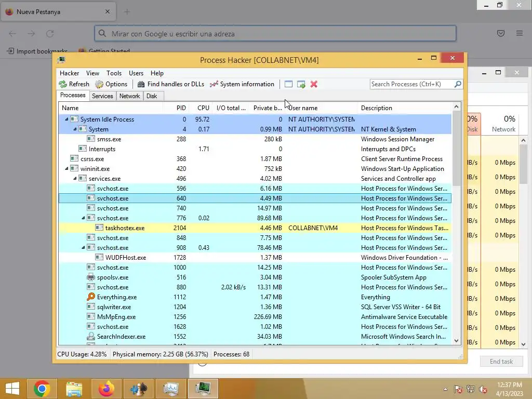Open the Hacker menu
Image resolution: width=532 pixels, height=399 pixels.
tap(69, 73)
